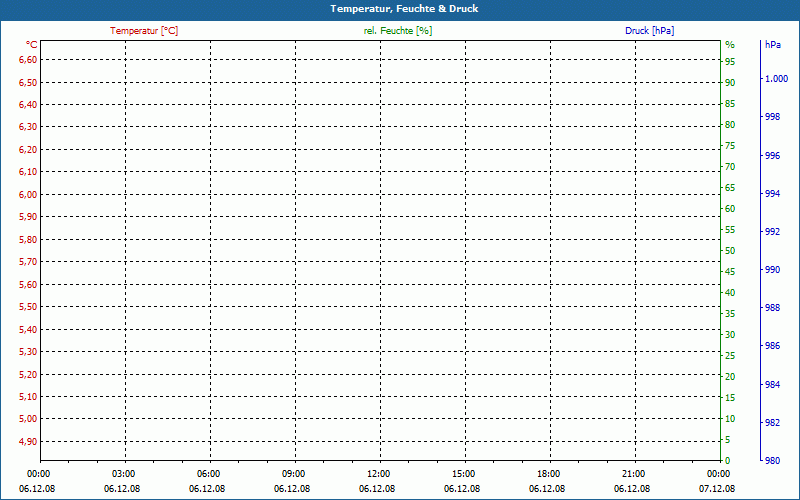Select the 980 hPa pressure tick label
The width and height of the screenshot is (800, 500).
tap(772, 461)
